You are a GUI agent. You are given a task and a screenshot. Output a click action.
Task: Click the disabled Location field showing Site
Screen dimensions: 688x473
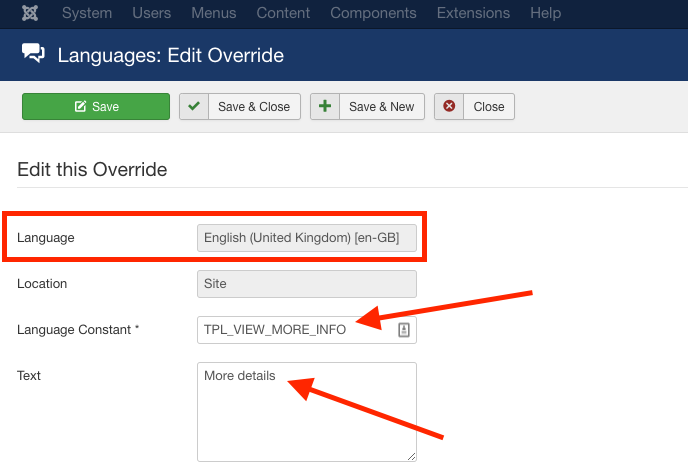(307, 284)
